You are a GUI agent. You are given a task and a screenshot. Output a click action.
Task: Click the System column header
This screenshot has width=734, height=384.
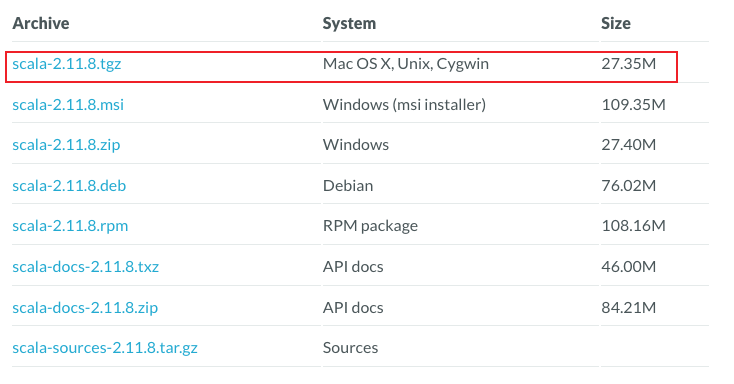tap(349, 23)
